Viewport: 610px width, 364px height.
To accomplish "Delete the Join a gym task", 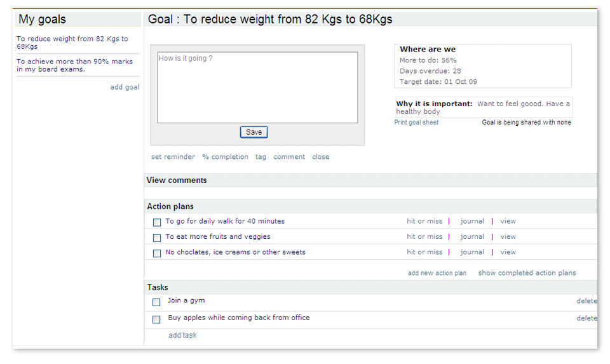I will (586, 301).
